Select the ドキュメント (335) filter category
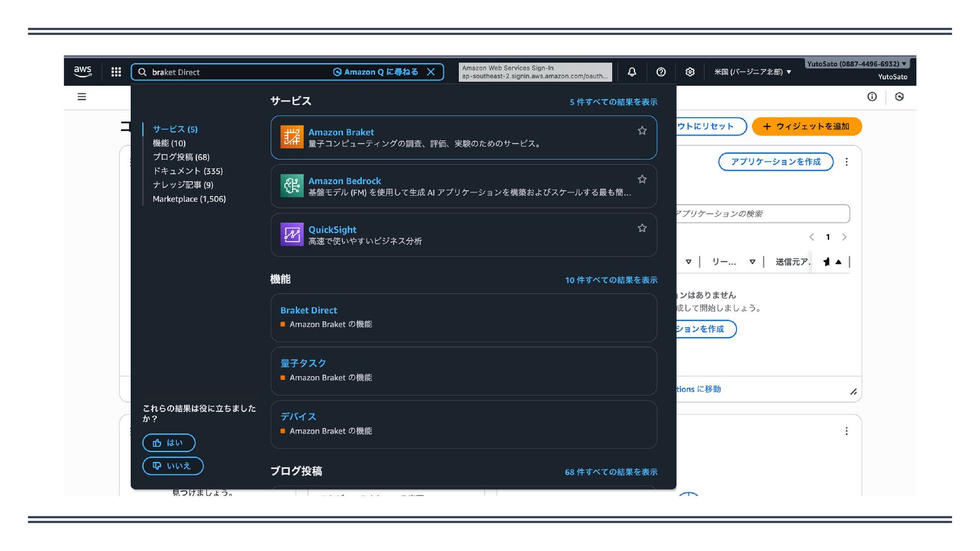 click(187, 171)
